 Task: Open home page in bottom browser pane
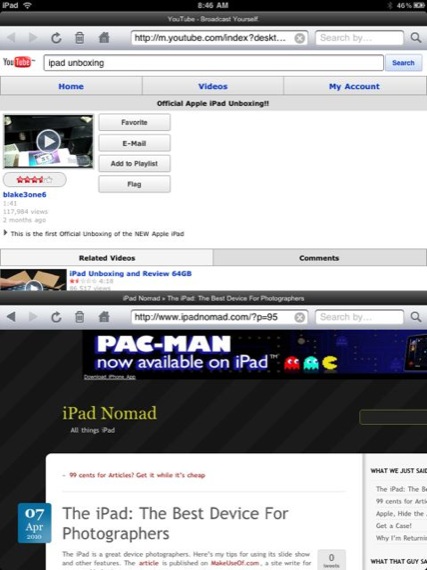pyautogui.click(x=104, y=317)
